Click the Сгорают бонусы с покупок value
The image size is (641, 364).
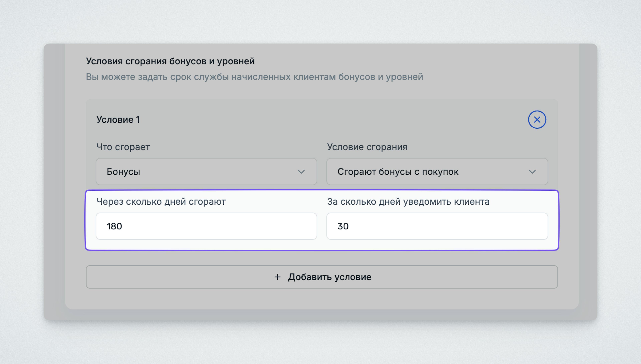pyautogui.click(x=398, y=172)
